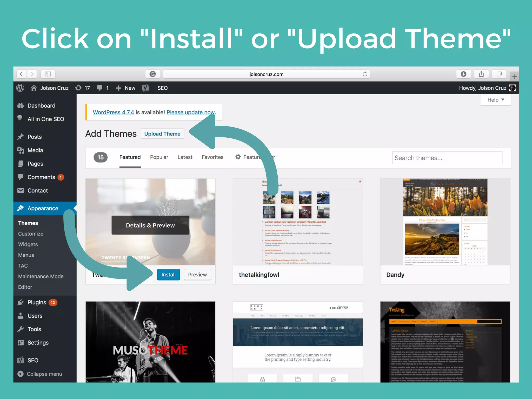
Task: Open a new tab with plus button
Action: 514,76
